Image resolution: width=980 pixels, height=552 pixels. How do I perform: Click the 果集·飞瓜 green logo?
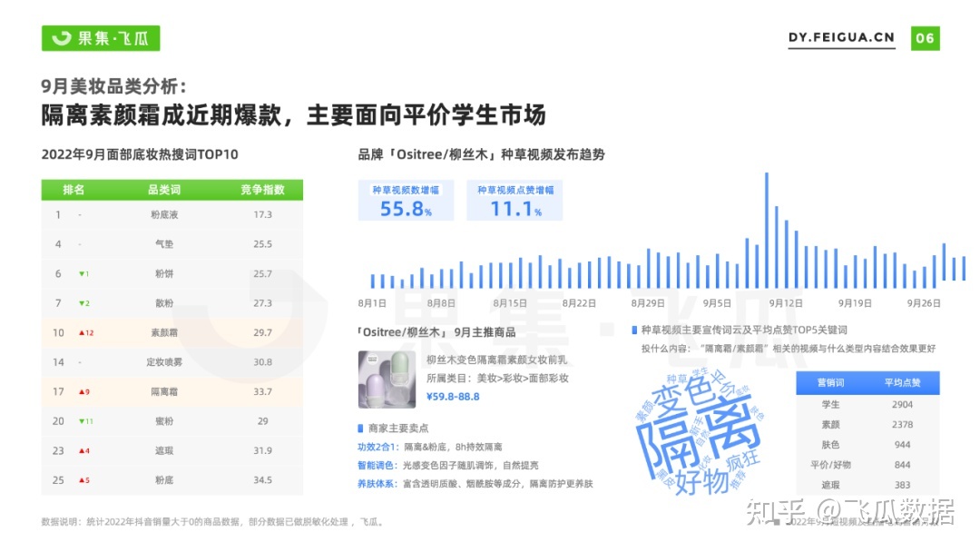point(101,38)
